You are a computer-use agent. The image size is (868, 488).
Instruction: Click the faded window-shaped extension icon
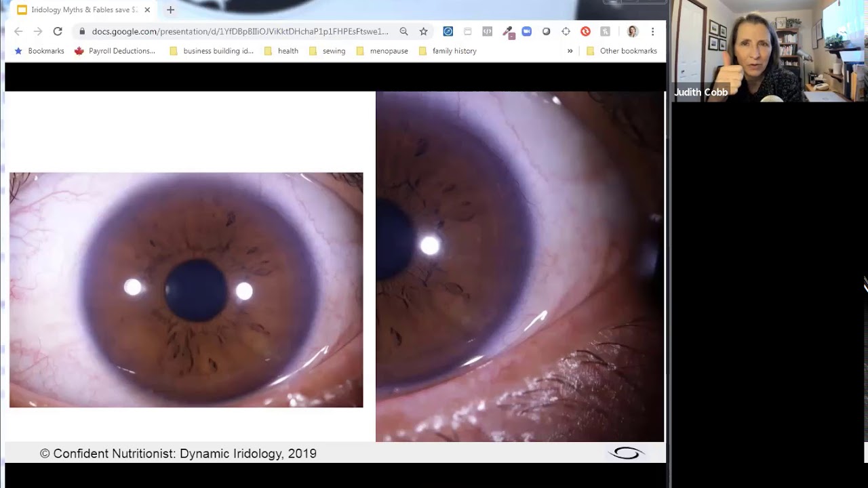pos(468,31)
